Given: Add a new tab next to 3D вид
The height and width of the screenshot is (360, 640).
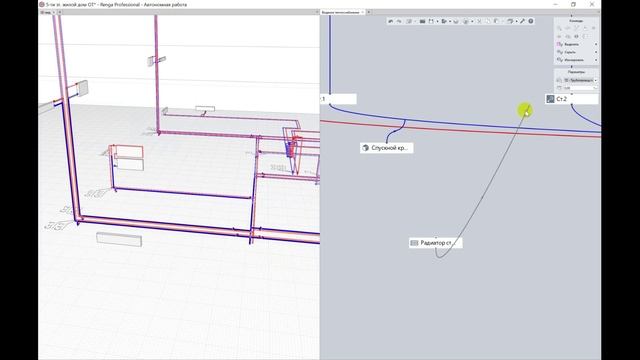Looking at the screenshot, I should (x=60, y=12).
